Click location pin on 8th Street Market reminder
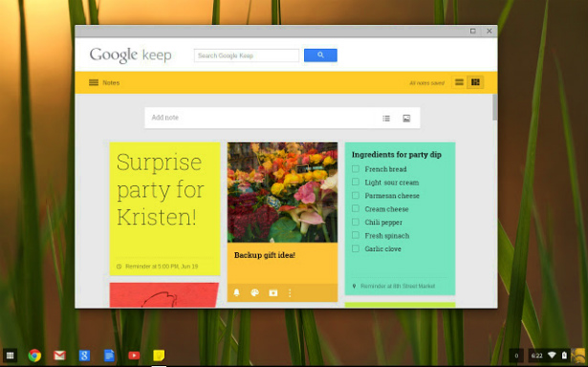 click(x=354, y=286)
